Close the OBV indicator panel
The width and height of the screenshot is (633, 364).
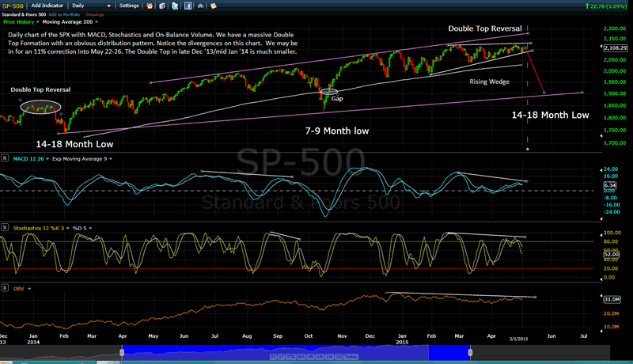6,289
